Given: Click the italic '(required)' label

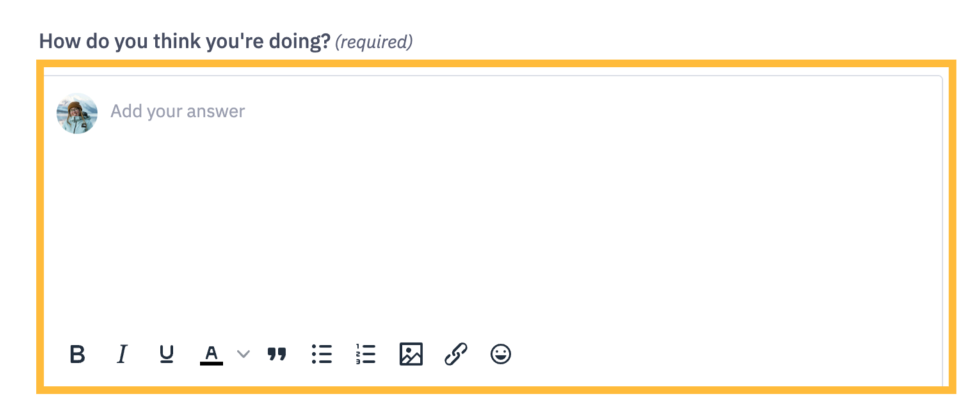Looking at the screenshot, I should pyautogui.click(x=374, y=42).
